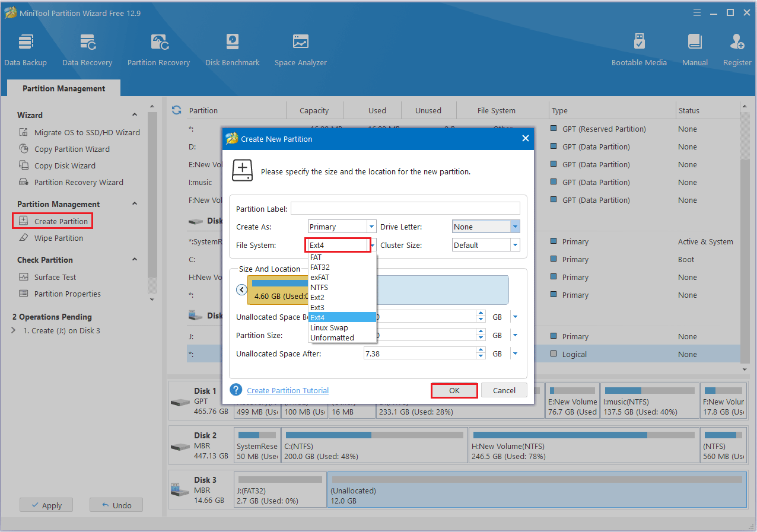Image resolution: width=757 pixels, height=532 pixels.
Task: Open the Manual icon
Action: 695,50
